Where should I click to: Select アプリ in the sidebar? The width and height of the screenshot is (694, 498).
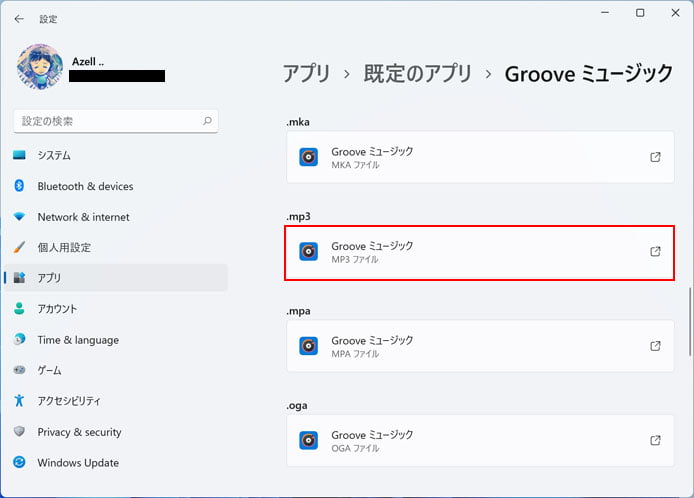(x=116, y=278)
